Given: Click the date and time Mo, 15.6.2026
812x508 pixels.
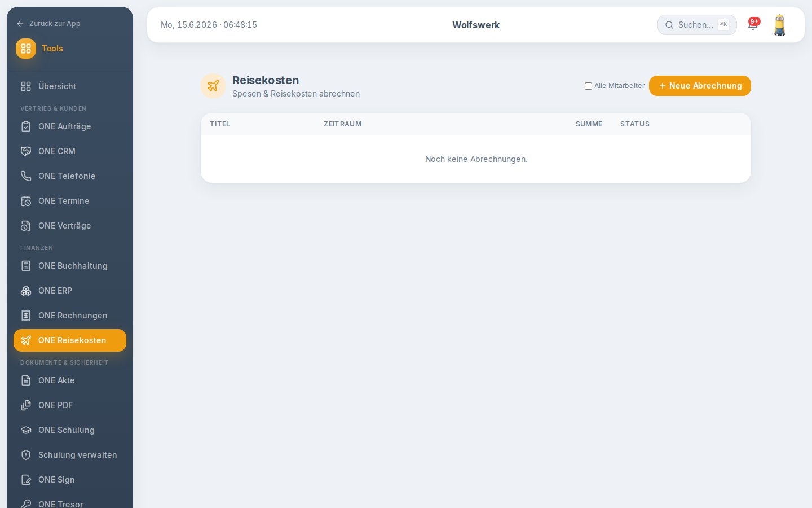Looking at the screenshot, I should coord(209,25).
